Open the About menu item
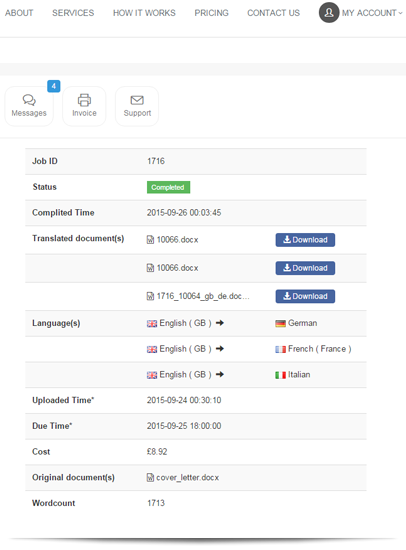Viewport: 406px width, 550px height. tap(19, 13)
